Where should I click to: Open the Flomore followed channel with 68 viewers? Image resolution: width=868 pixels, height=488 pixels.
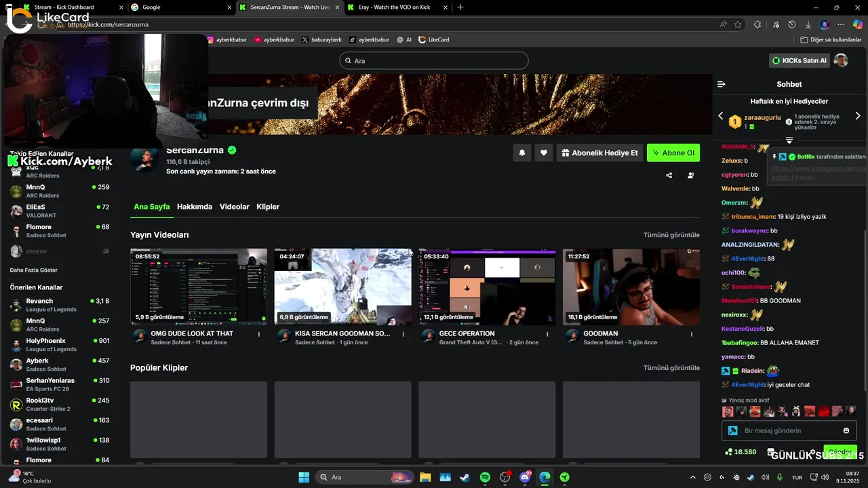tap(60, 231)
